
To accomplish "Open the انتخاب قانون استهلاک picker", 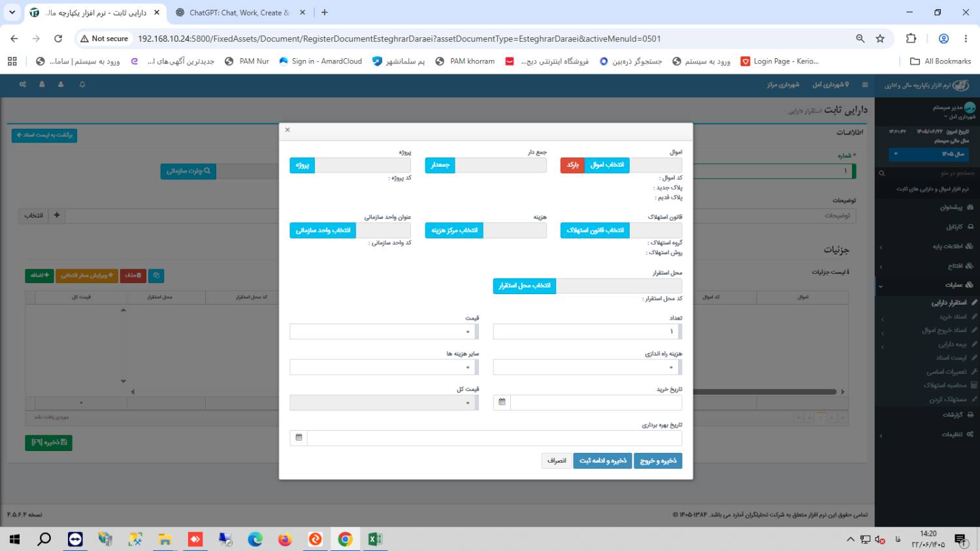I will pyautogui.click(x=595, y=230).
